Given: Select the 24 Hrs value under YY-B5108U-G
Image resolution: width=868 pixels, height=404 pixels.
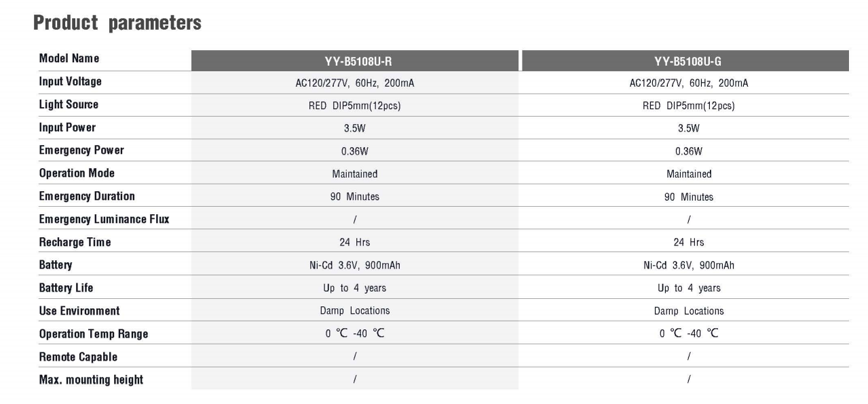Looking at the screenshot, I should tap(689, 242).
